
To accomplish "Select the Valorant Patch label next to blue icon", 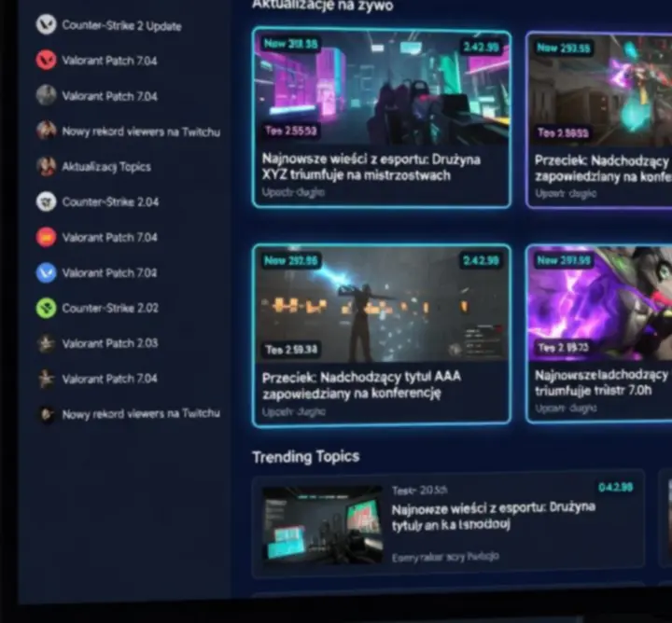I will (110, 272).
